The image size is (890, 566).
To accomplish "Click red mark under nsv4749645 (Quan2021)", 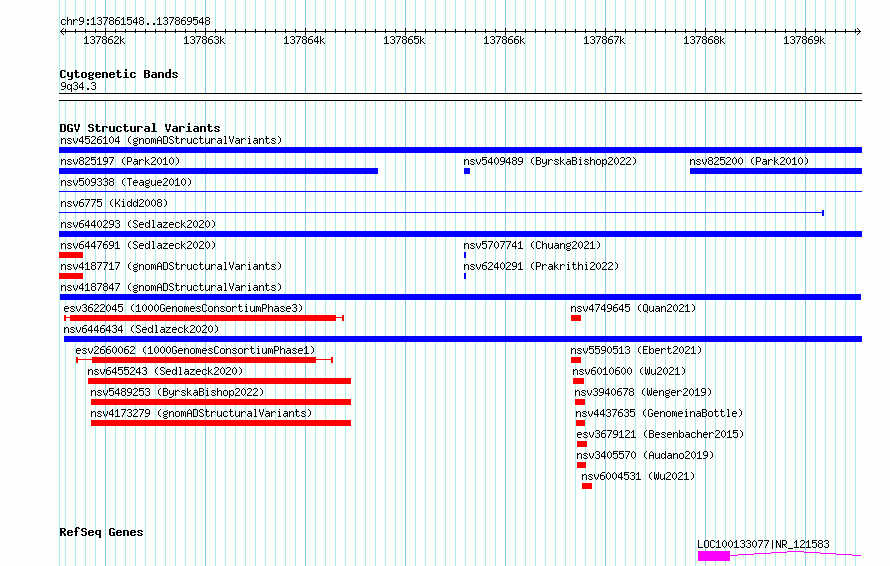I will [x=576, y=318].
